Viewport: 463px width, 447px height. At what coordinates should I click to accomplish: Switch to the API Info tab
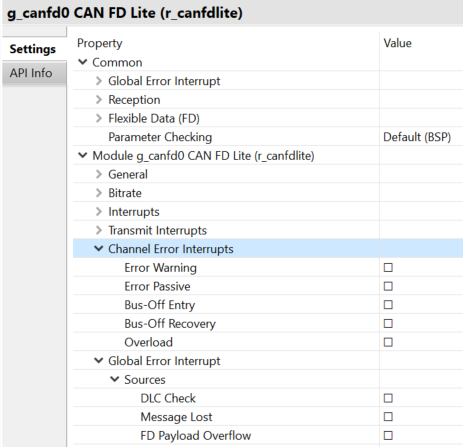click(31, 73)
